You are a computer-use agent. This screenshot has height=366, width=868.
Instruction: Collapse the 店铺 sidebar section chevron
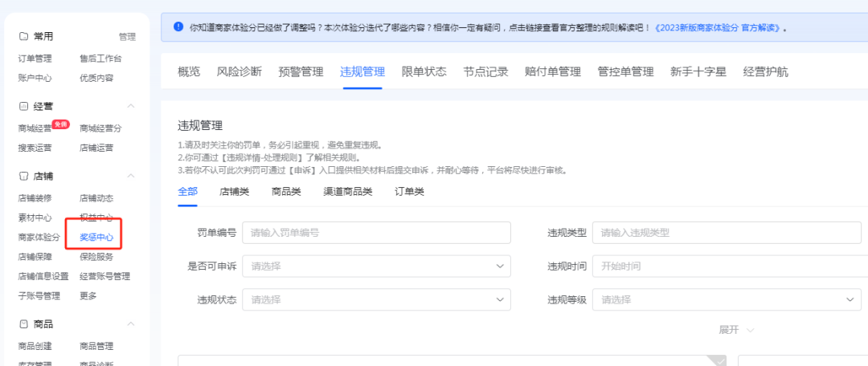131,176
